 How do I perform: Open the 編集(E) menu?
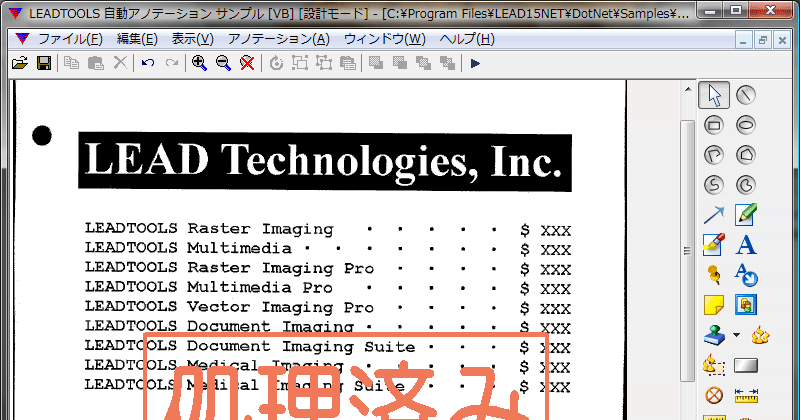(x=137, y=39)
